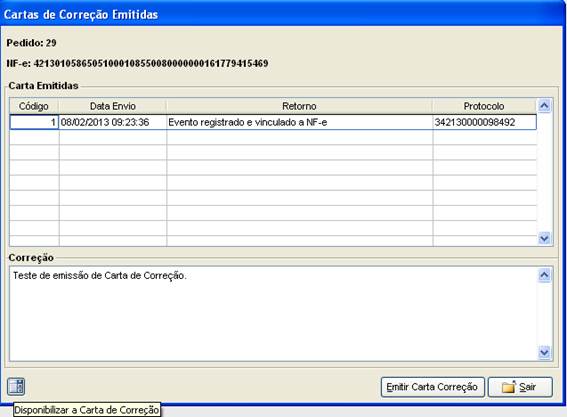
Task: Select the Retorno column header
Action: point(299,106)
